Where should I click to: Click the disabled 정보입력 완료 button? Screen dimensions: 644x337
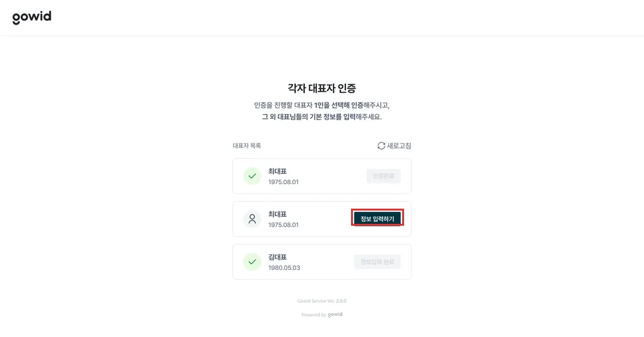(x=378, y=262)
